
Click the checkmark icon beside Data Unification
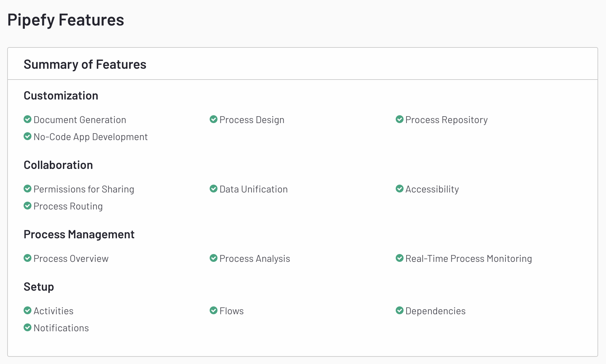pyautogui.click(x=214, y=189)
